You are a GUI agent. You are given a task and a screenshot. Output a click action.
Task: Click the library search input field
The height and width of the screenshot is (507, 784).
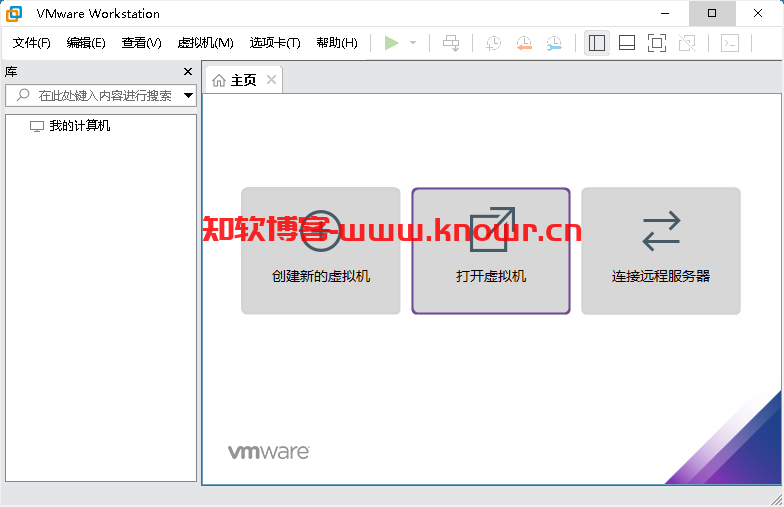[x=100, y=96]
